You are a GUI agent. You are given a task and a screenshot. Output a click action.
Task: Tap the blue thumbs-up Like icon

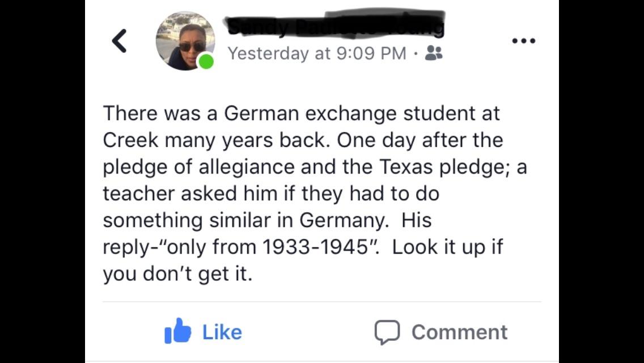pos(177,331)
